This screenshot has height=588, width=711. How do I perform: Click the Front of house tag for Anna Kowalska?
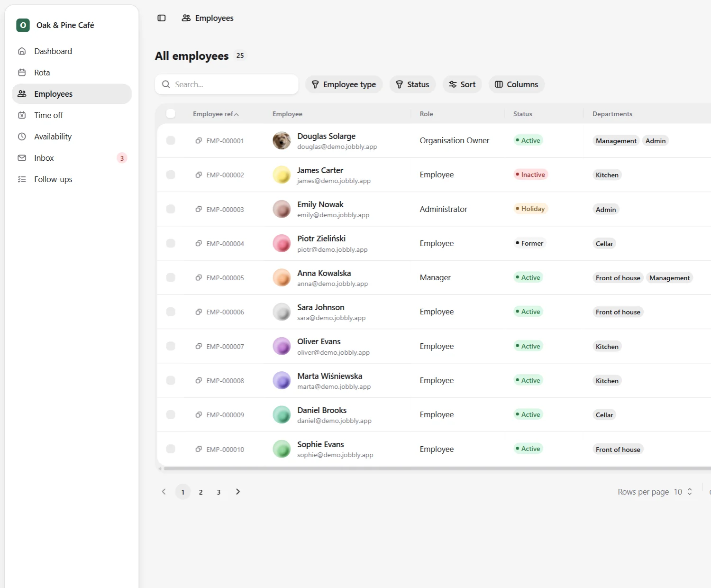[618, 278]
